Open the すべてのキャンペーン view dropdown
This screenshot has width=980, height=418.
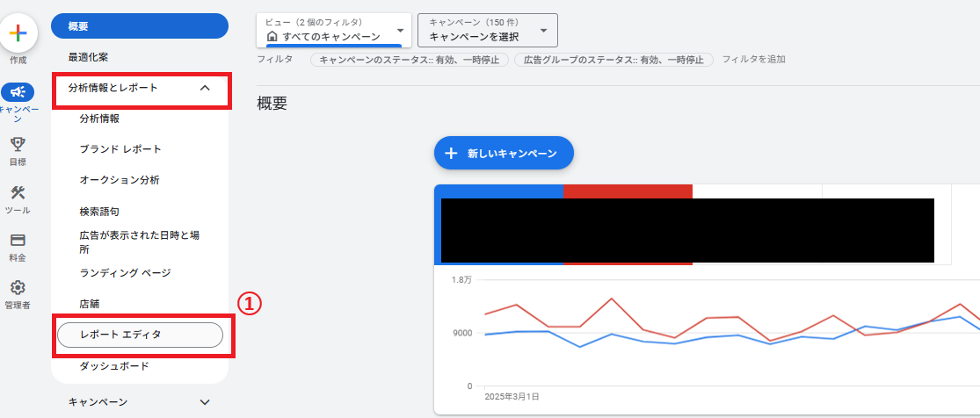pyautogui.click(x=334, y=31)
